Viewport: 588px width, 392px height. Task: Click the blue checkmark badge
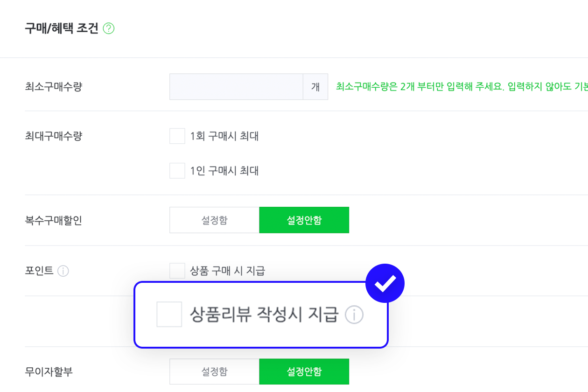pos(385,283)
